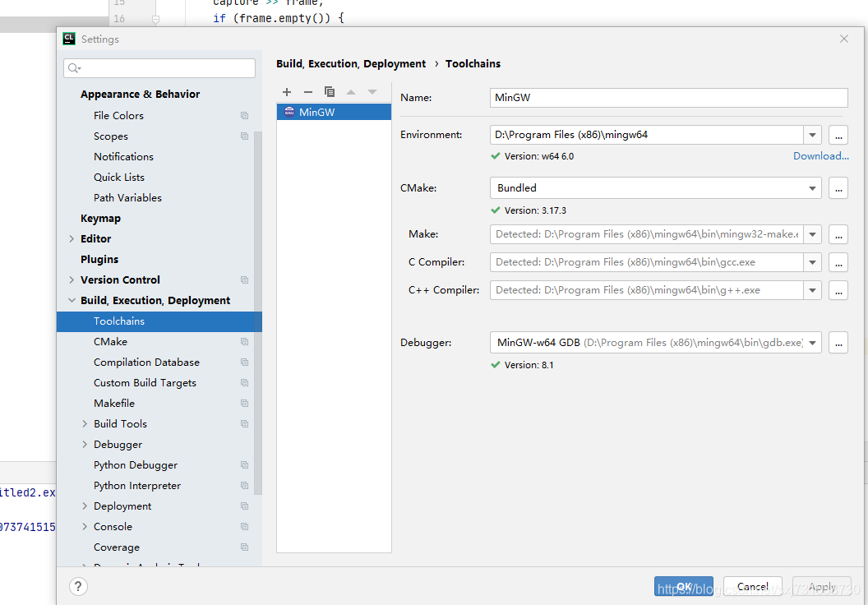Browse for C++ Compiler with ellipsis button
The image size is (868, 605).
point(838,290)
